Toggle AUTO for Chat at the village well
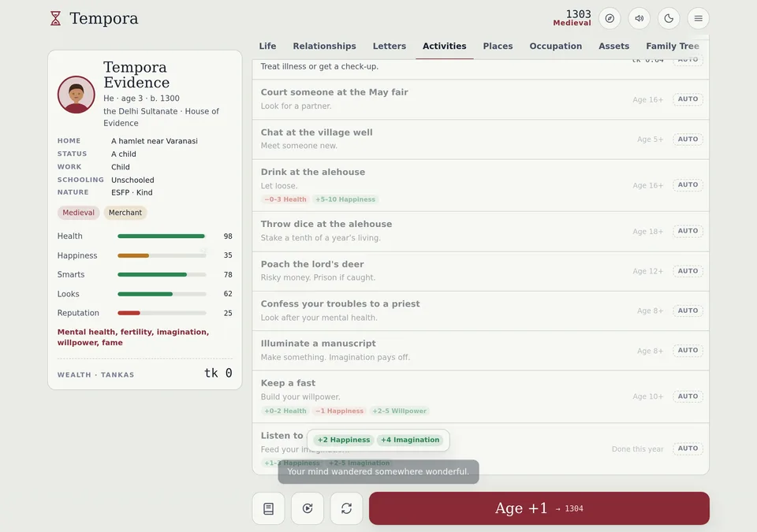 (688, 139)
